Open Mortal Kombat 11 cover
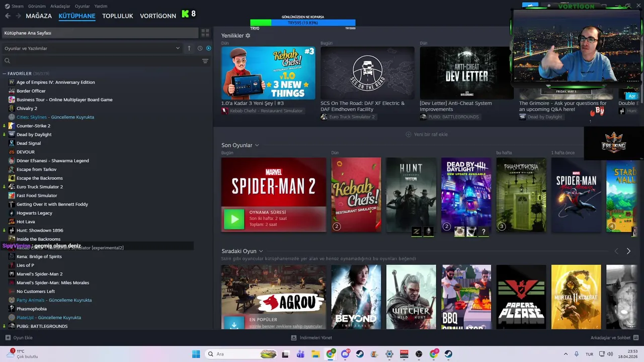This screenshot has width=644, height=362. [x=576, y=297]
